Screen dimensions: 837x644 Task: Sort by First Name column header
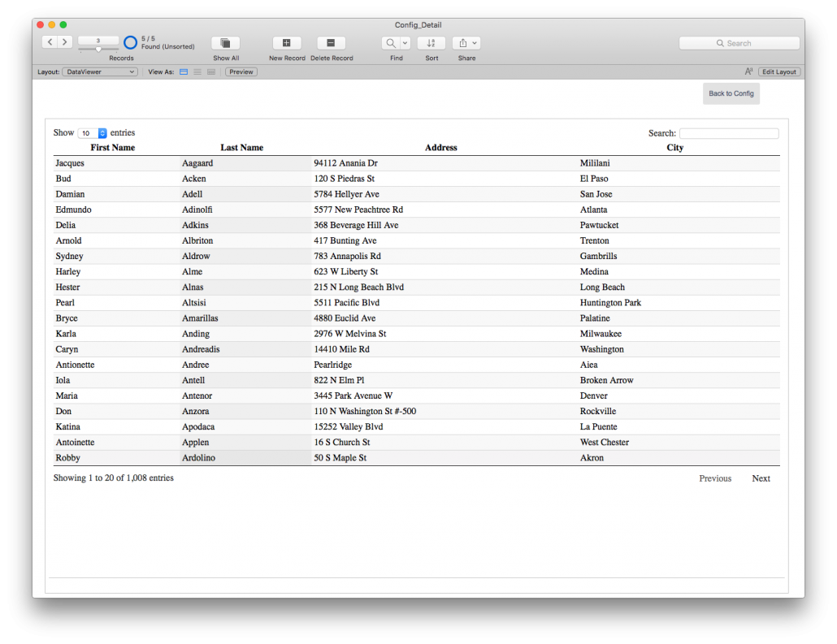pos(113,147)
